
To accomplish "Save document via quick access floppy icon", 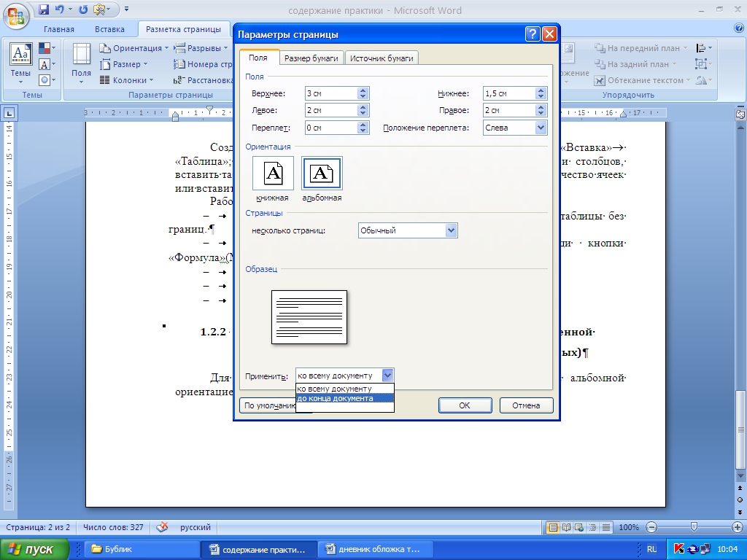I will pos(44,9).
